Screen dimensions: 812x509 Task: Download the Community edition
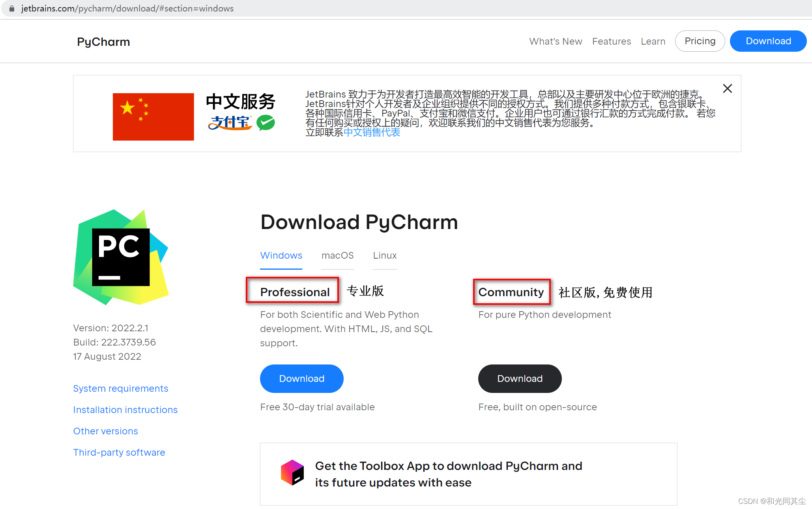[520, 379]
